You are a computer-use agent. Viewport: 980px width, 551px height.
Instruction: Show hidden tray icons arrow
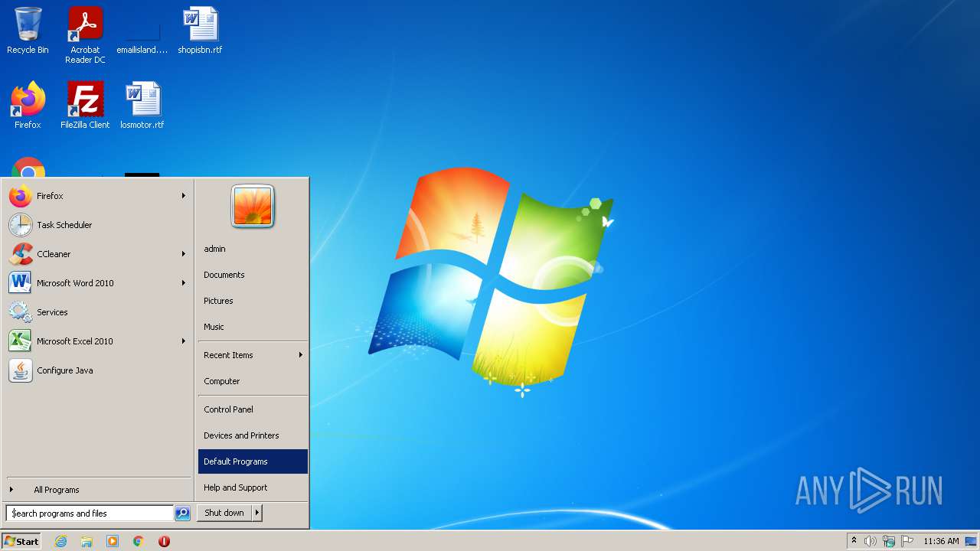pyautogui.click(x=854, y=541)
